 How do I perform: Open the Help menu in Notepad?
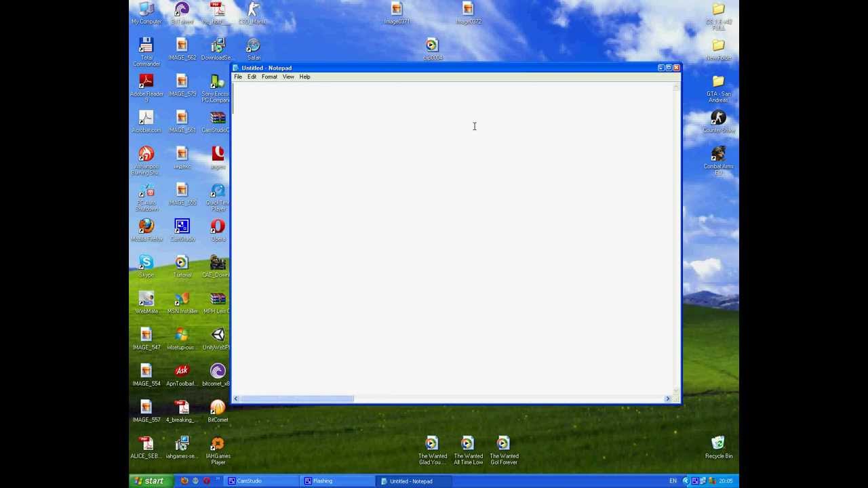coord(304,77)
